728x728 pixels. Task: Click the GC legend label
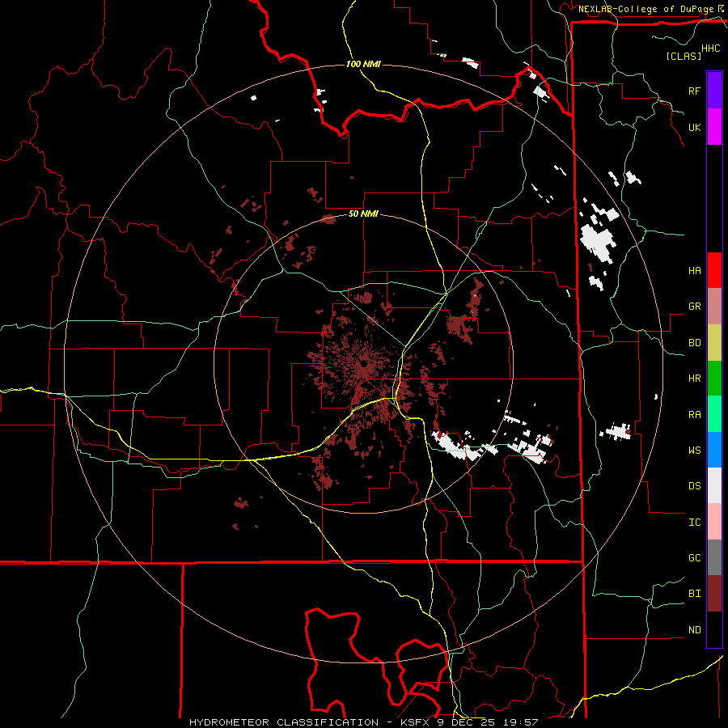click(x=694, y=557)
